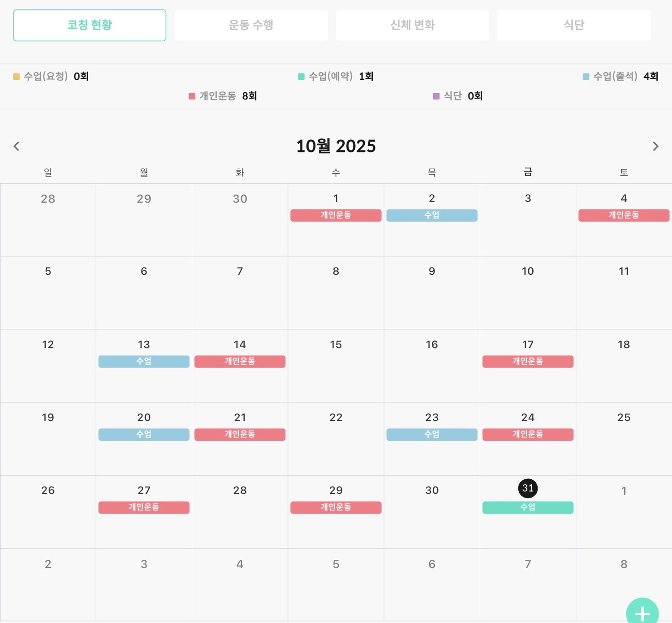Select October 15 date cell
Screen dimensions: 672x623
point(336,365)
